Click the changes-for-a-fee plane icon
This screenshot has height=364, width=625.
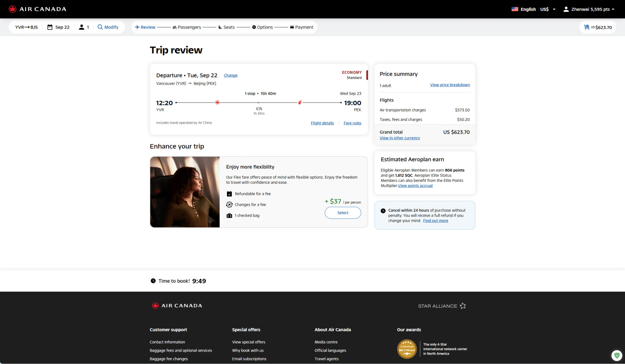[x=229, y=205]
